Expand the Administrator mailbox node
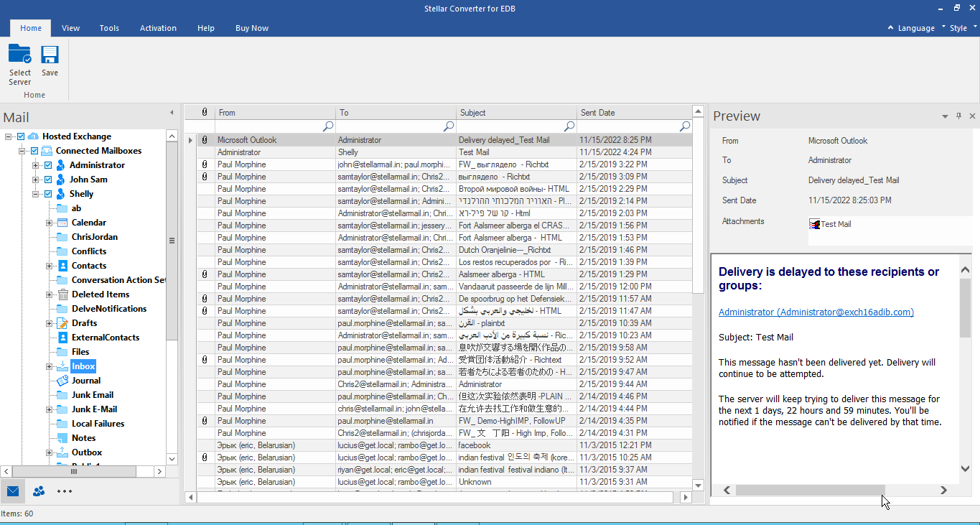Screen dimensions: 980x525 click(35, 165)
